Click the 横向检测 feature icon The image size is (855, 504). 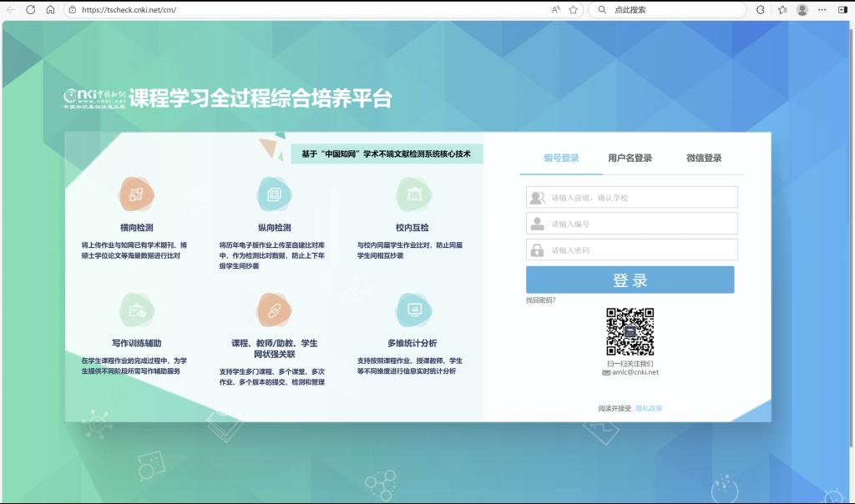[136, 194]
